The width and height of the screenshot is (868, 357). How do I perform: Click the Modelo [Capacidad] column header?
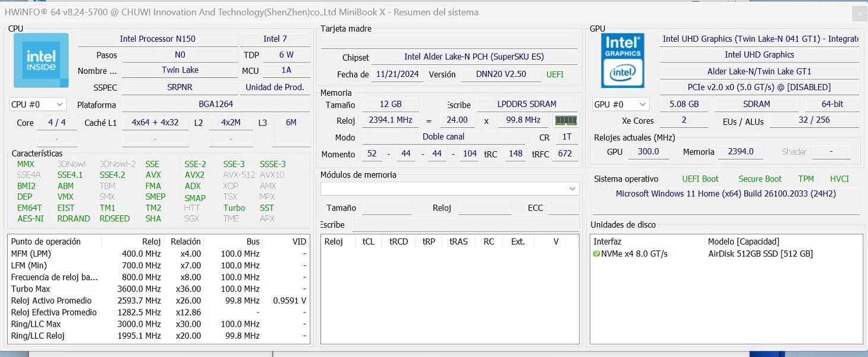[x=744, y=242]
